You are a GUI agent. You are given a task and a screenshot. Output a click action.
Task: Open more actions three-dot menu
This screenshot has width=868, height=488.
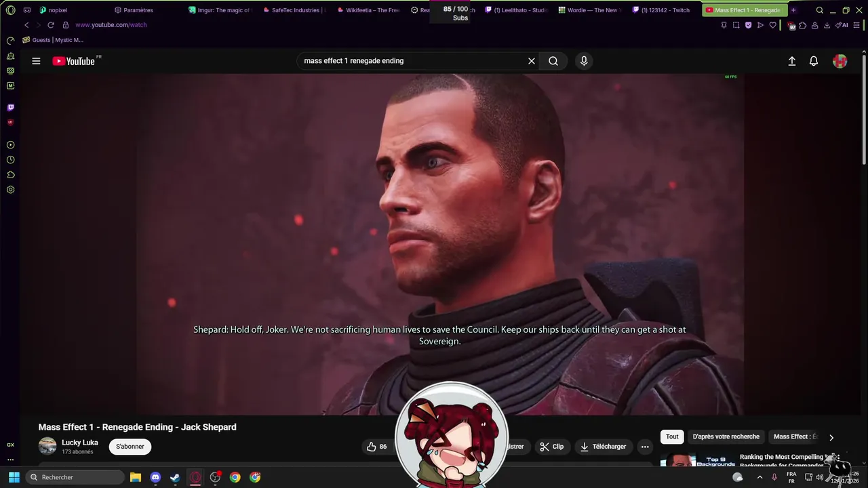pos(645,447)
